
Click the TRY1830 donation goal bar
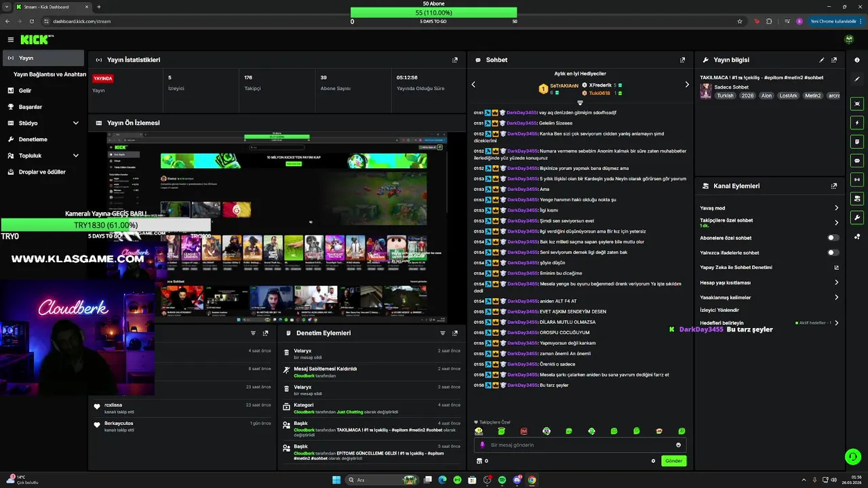pos(106,225)
